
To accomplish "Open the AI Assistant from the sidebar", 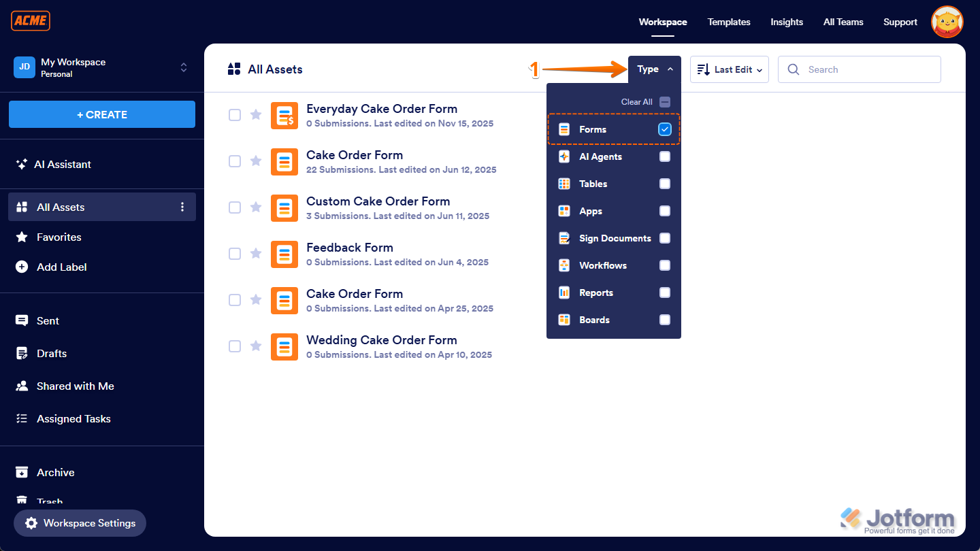I will 63,164.
